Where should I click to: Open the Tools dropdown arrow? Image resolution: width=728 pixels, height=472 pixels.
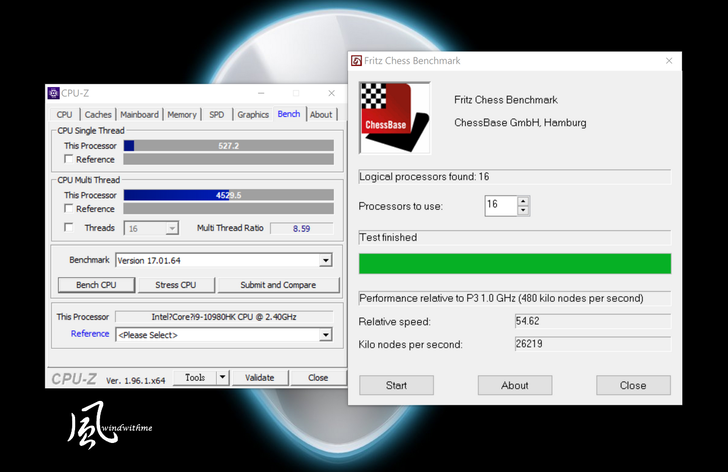coord(223,378)
